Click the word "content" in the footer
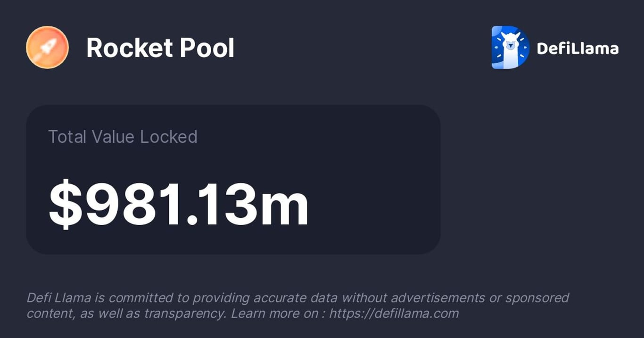644x338 pixels. point(45,313)
